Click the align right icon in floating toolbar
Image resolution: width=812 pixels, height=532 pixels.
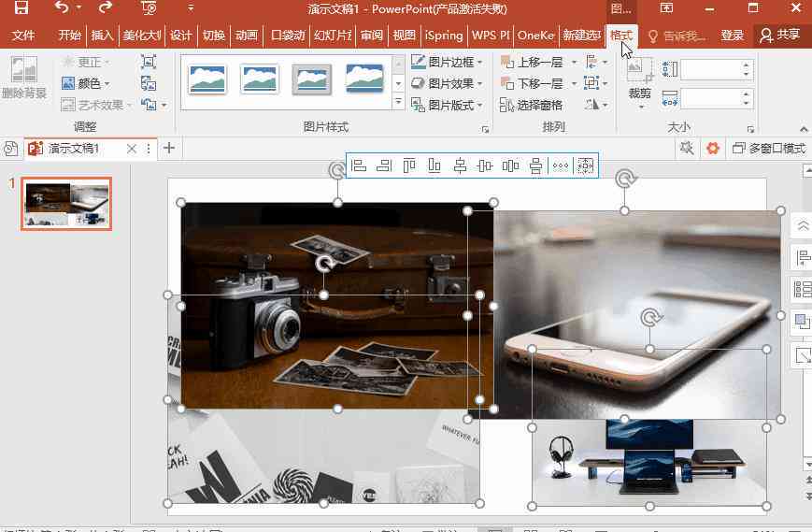coord(384,165)
